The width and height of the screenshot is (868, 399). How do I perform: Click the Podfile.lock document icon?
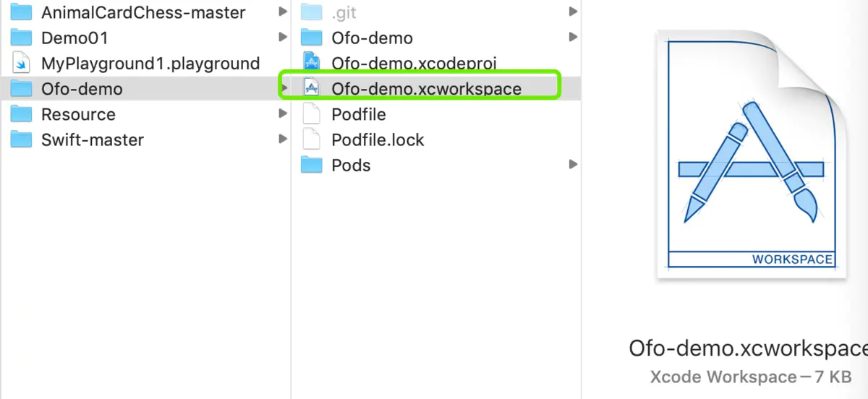pyautogui.click(x=311, y=140)
